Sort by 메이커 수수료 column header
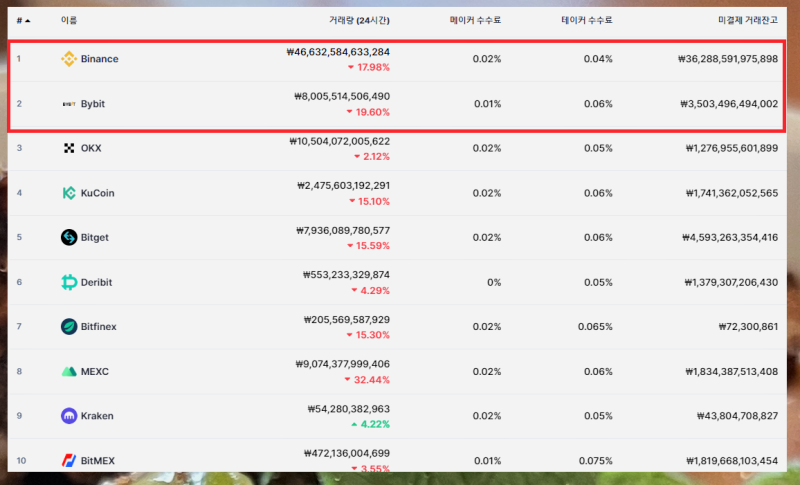The image size is (800, 485). click(475, 20)
